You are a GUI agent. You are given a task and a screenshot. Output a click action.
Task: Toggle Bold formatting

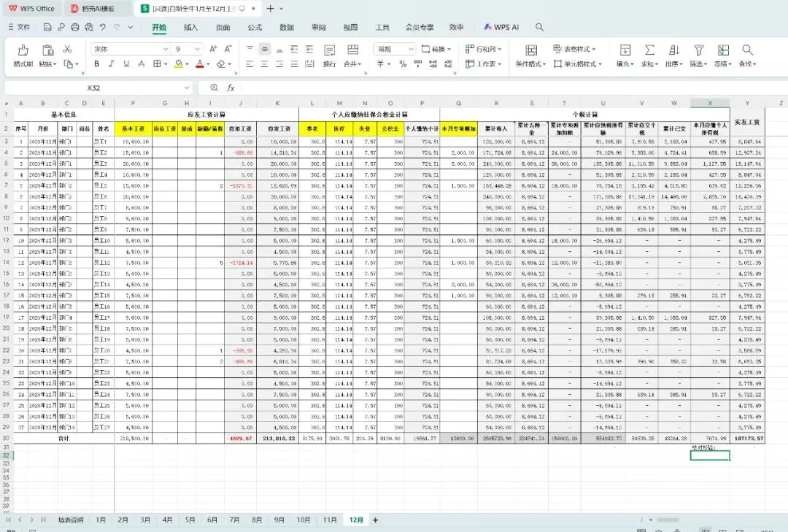96,64
